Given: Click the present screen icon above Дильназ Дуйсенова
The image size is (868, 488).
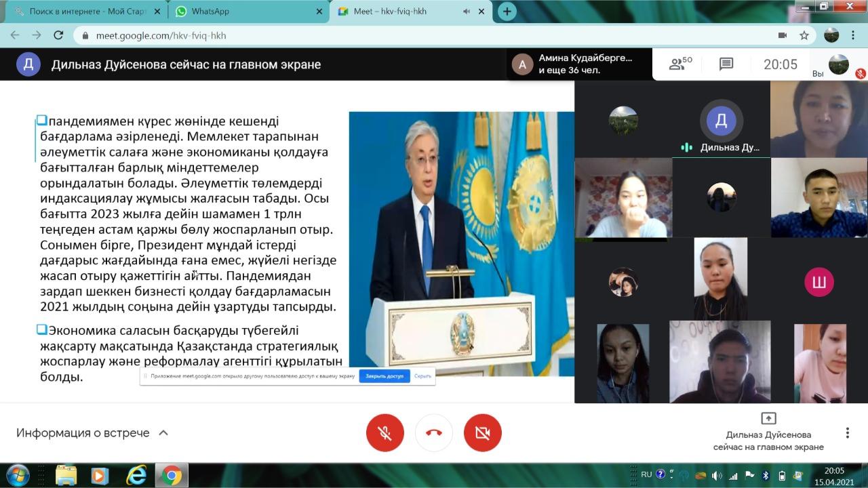Looking at the screenshot, I should click(x=768, y=418).
